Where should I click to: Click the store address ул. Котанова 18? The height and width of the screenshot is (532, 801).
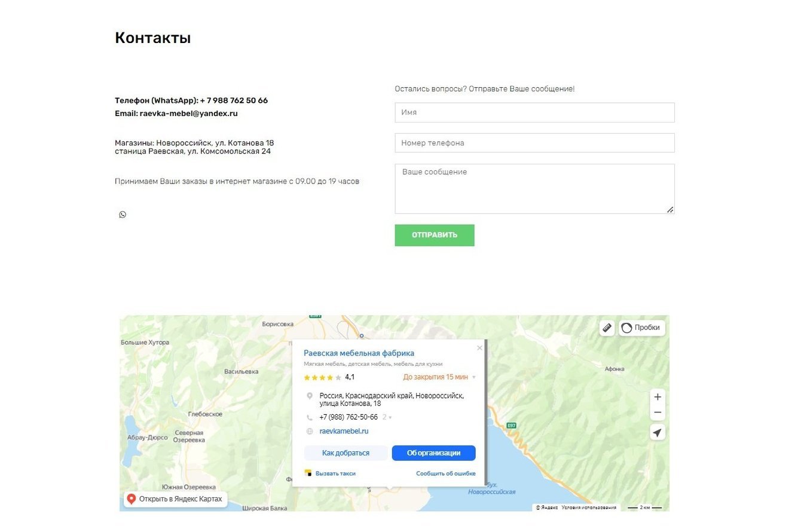pos(244,143)
